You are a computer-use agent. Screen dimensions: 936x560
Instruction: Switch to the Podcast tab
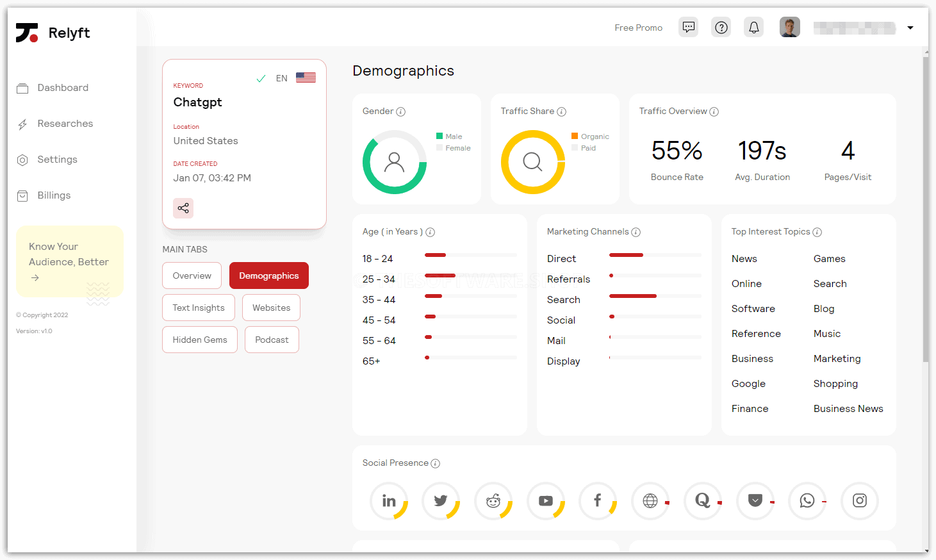click(x=272, y=340)
